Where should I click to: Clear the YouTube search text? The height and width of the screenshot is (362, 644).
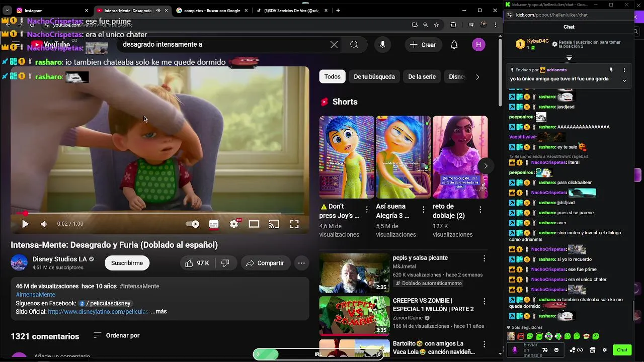[334, 45]
